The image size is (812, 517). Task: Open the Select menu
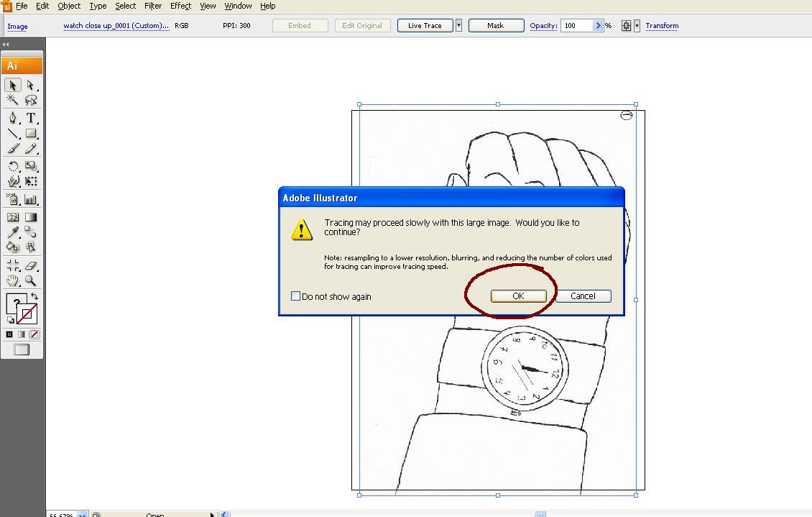point(125,6)
